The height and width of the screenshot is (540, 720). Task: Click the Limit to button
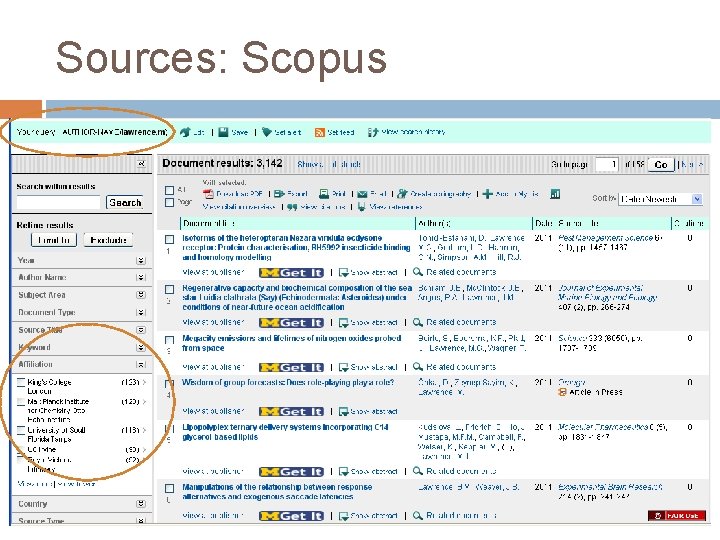pos(54,240)
